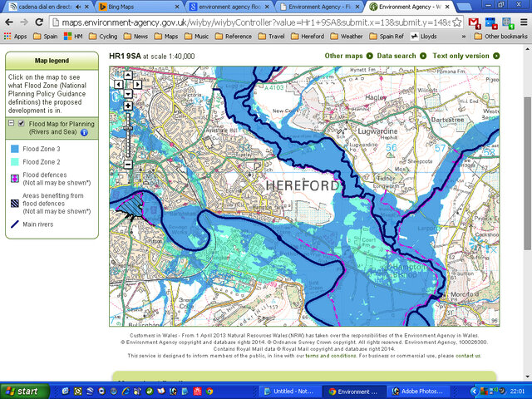Open the Other maps link

[x=343, y=56]
